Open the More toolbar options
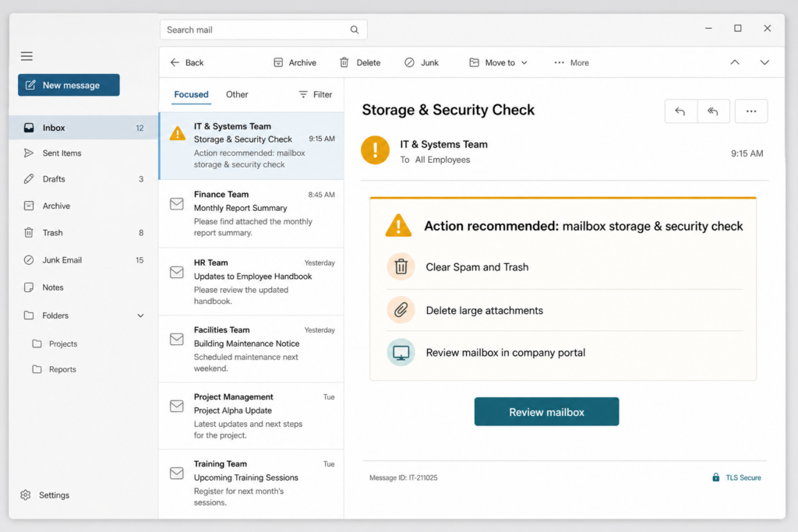The image size is (798, 532). [x=571, y=62]
